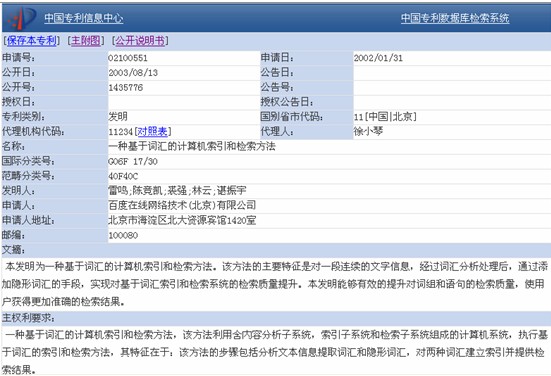551x376 pixels.
Task: Click the 授权公告日 label
Action: point(287,102)
